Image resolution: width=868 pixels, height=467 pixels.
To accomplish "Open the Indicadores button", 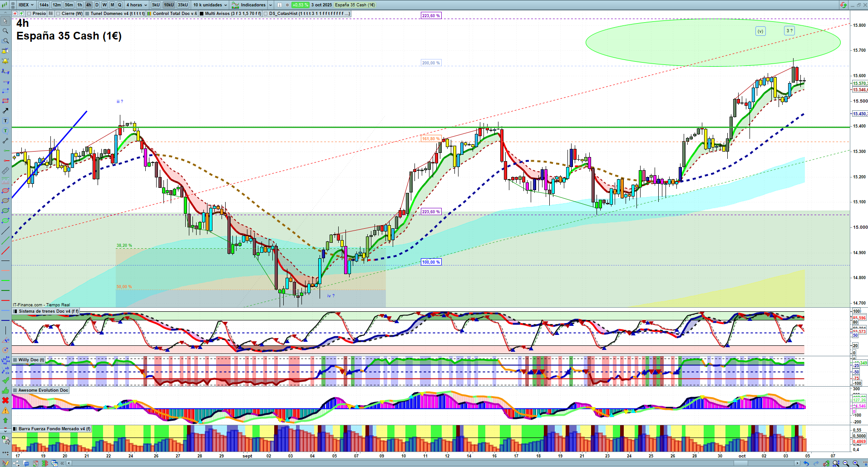I will tap(249, 5).
